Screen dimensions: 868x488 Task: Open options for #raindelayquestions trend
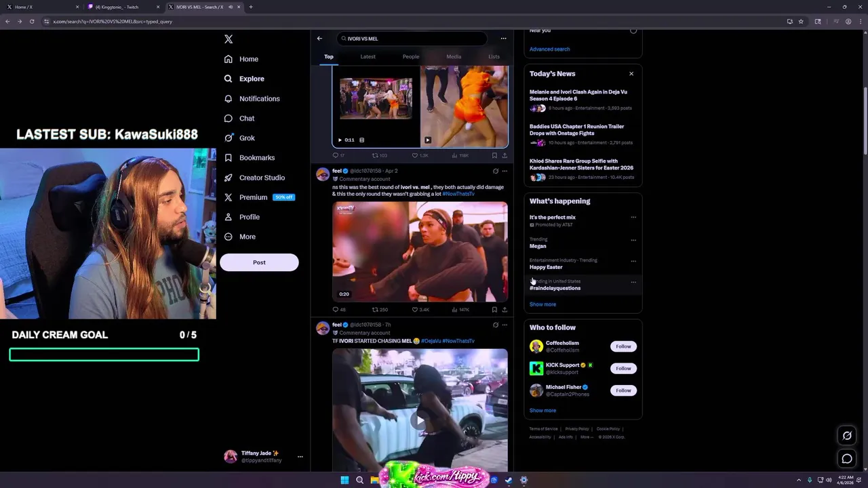(633, 282)
